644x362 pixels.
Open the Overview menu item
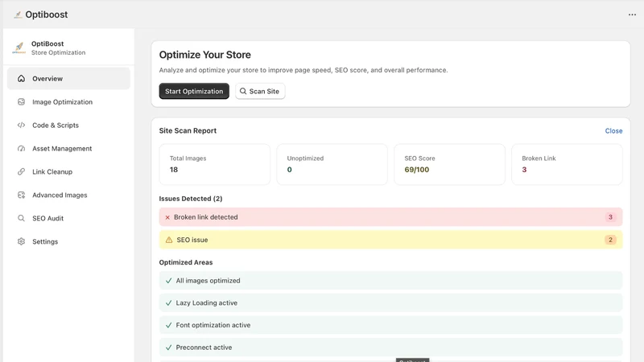[x=68, y=78]
